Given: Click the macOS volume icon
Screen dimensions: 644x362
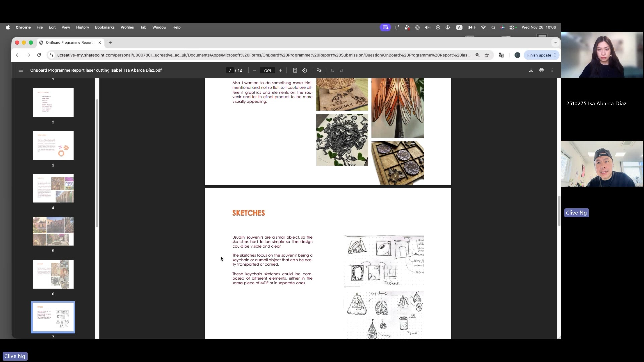Looking at the screenshot, I should [427, 27].
